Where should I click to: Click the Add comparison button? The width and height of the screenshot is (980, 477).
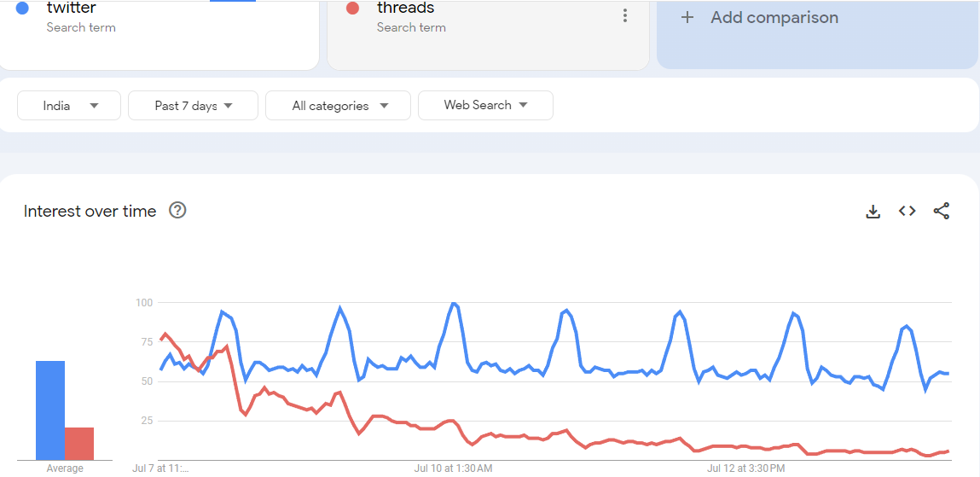pos(774,17)
